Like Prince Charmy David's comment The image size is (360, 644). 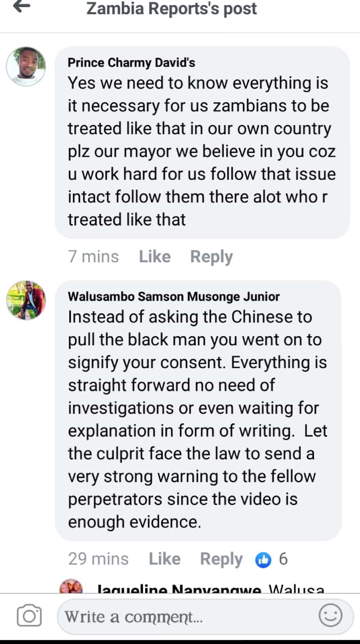coord(155,257)
